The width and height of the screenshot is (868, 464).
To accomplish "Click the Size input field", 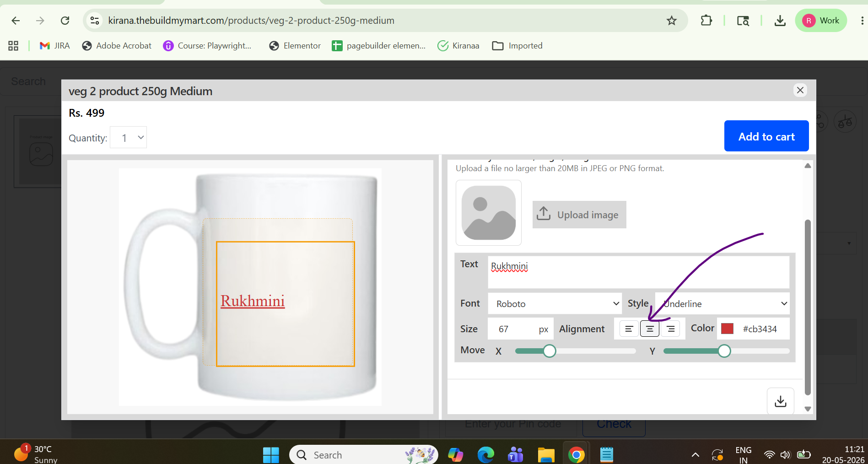I will tap(521, 329).
